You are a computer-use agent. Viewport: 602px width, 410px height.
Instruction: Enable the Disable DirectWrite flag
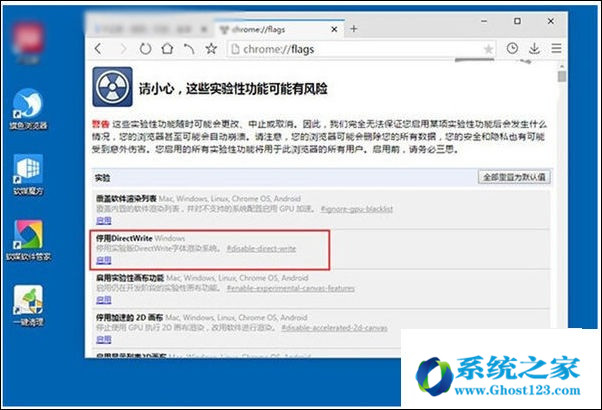coord(104,260)
